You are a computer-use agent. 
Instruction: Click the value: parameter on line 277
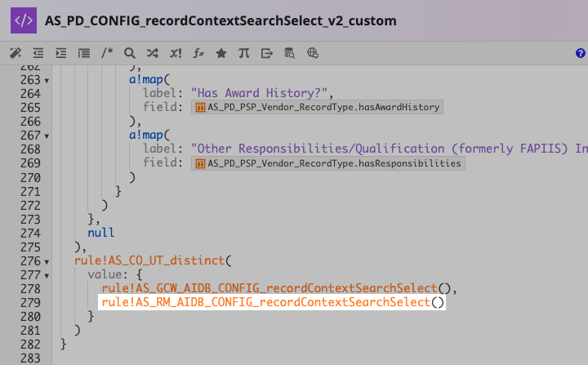(x=109, y=274)
